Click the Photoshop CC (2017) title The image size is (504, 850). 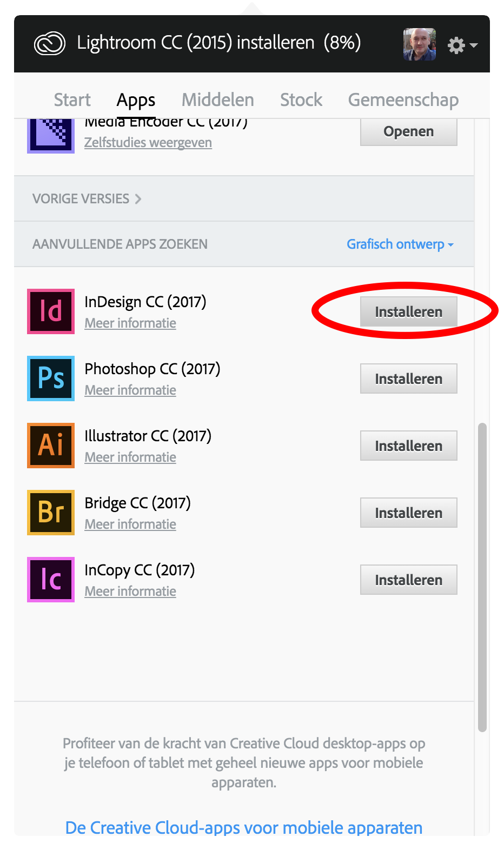(x=152, y=369)
